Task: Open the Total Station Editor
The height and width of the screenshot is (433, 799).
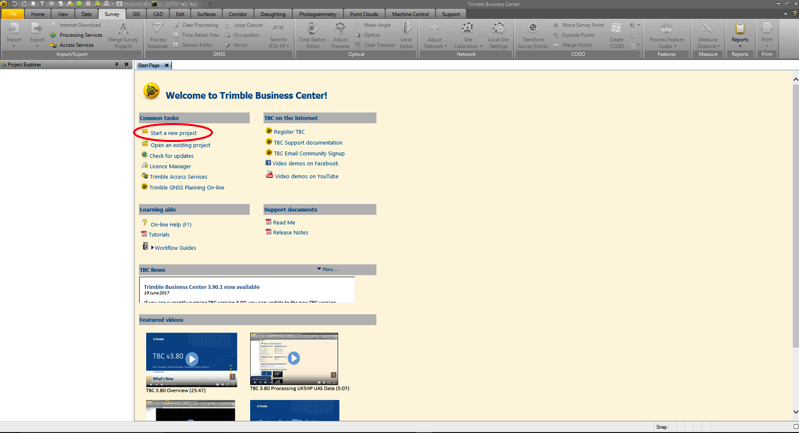Action: pyautogui.click(x=312, y=35)
